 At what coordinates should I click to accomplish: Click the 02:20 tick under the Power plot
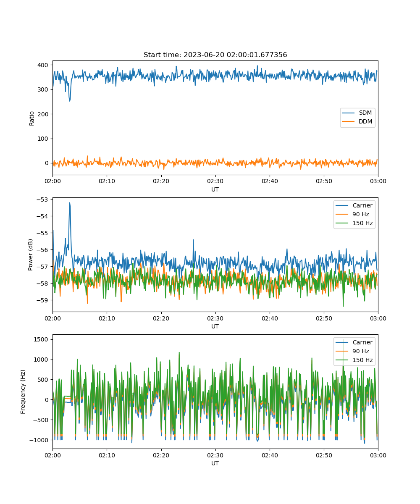coord(161,318)
